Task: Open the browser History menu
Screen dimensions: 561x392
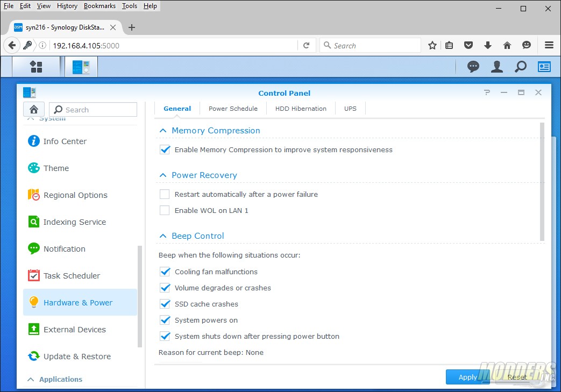Action: click(x=67, y=6)
